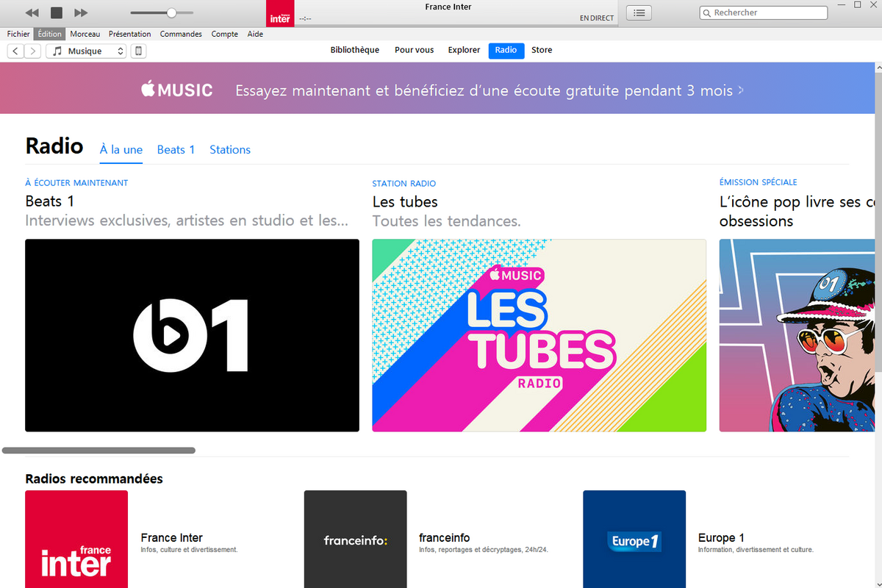Click the device phone icon
Image resolution: width=882 pixels, height=588 pixels.
(138, 51)
